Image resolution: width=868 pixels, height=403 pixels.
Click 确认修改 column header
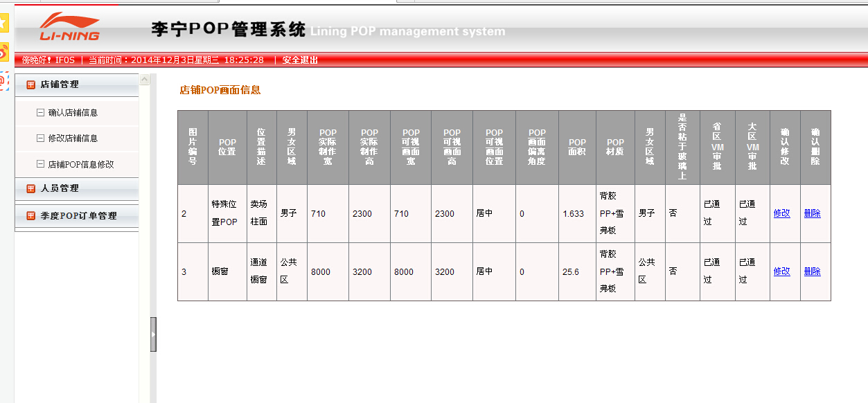pos(785,147)
